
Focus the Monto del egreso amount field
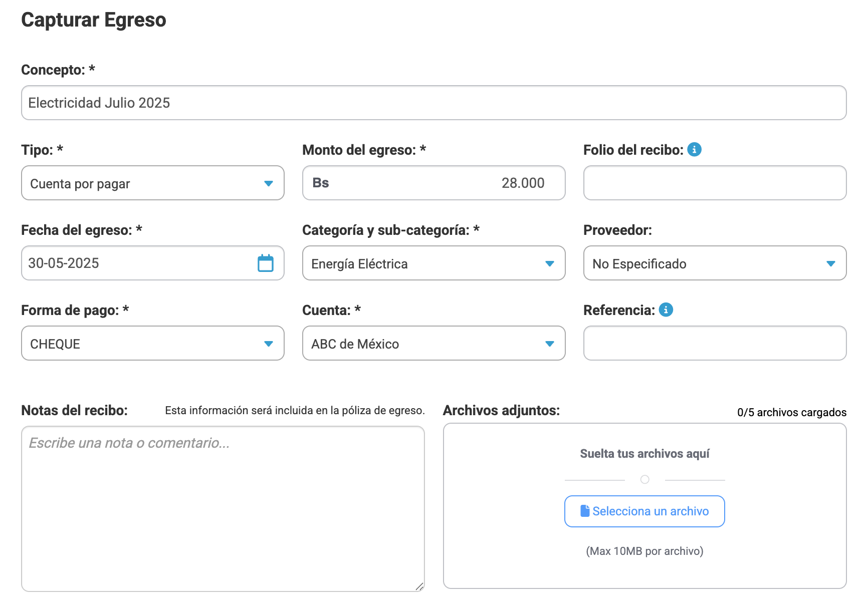click(434, 183)
